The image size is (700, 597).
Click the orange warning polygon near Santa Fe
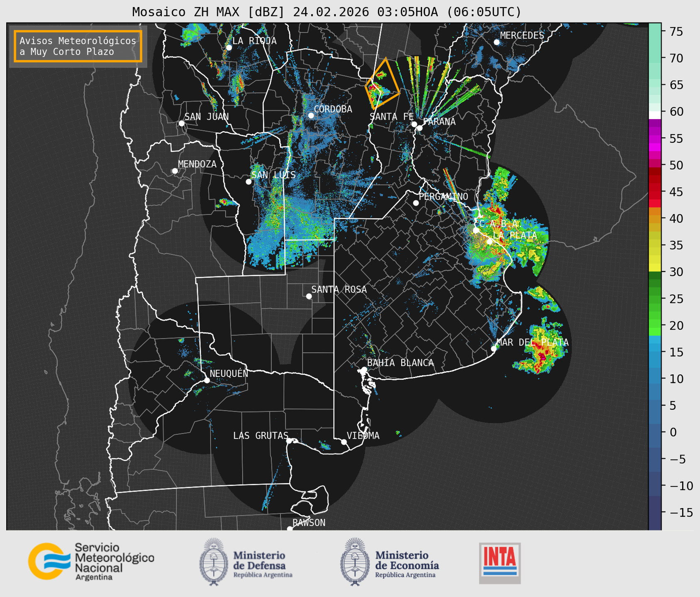click(382, 83)
